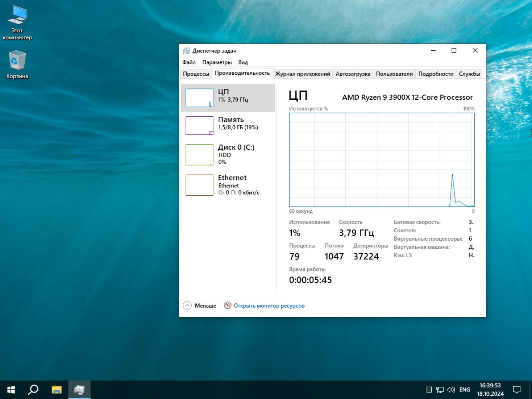The height and width of the screenshot is (399, 532).
Task: Click the 60 секунд graph axis label
Action: [301, 211]
